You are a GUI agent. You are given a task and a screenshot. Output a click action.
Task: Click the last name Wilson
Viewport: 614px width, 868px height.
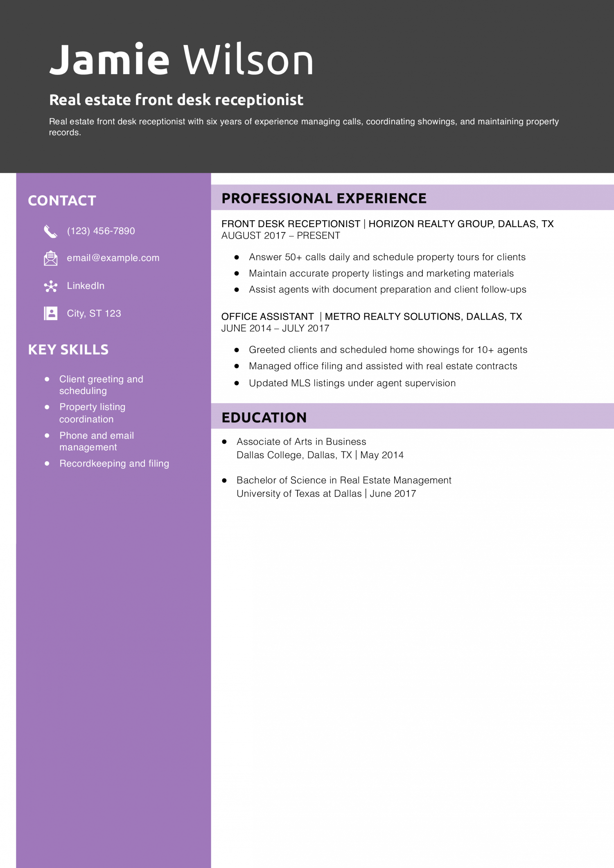(248, 60)
